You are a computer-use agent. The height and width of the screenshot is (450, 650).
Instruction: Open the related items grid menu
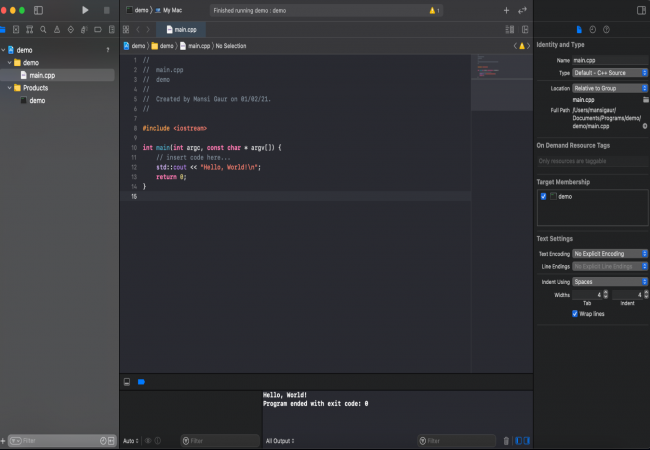(x=126, y=29)
